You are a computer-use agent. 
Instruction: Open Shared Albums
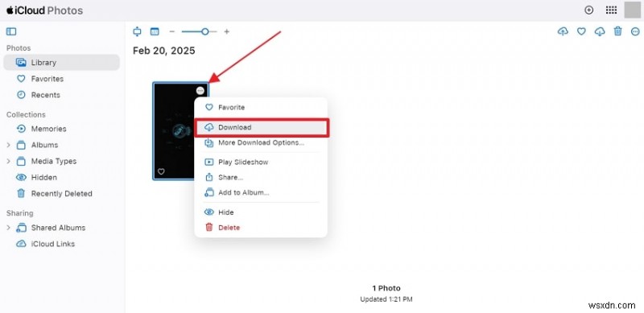tap(58, 228)
